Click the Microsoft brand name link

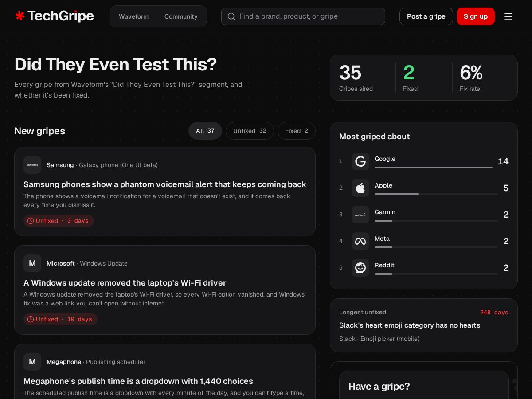[60, 263]
